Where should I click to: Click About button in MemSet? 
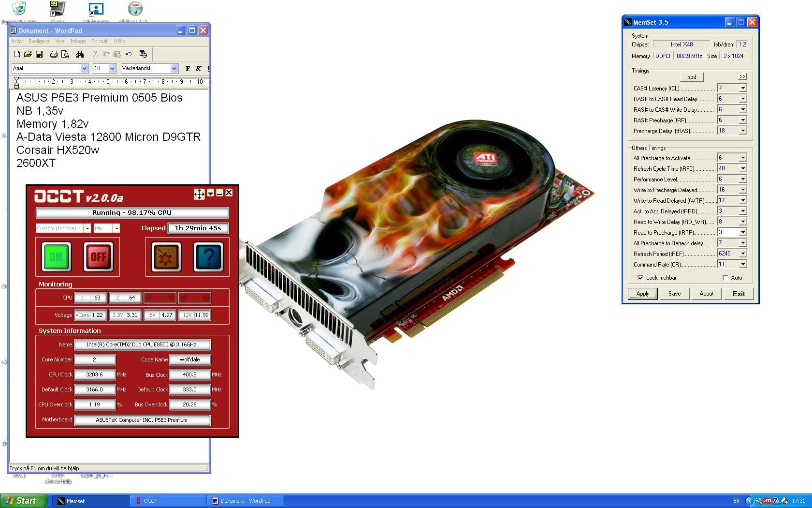click(706, 294)
